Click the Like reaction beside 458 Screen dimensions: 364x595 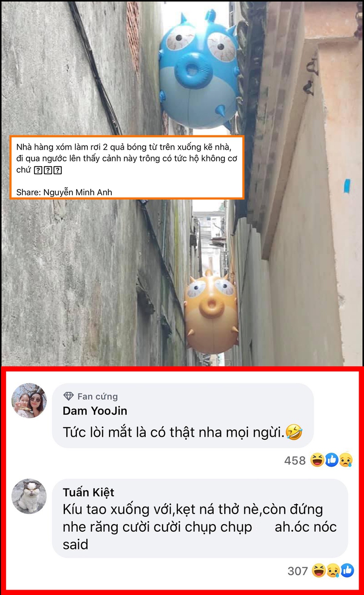[331, 460]
